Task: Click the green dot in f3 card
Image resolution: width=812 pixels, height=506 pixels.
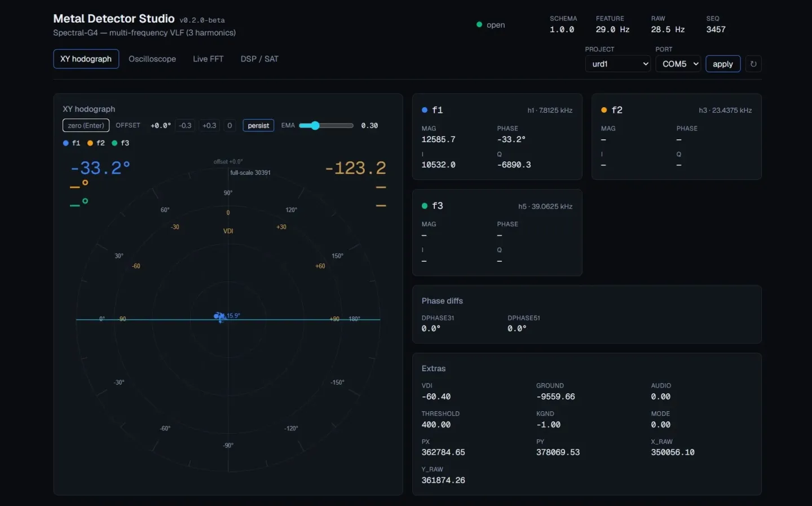Action: [x=425, y=206]
